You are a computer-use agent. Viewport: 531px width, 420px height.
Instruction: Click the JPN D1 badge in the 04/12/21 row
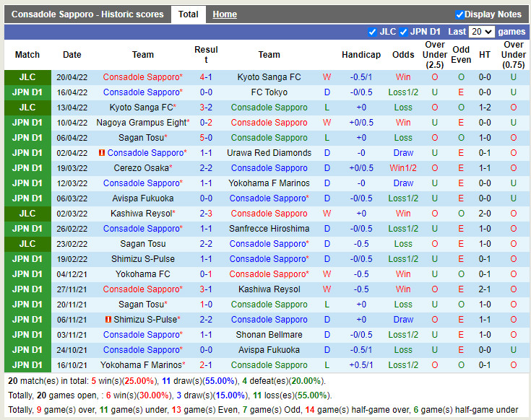click(27, 274)
